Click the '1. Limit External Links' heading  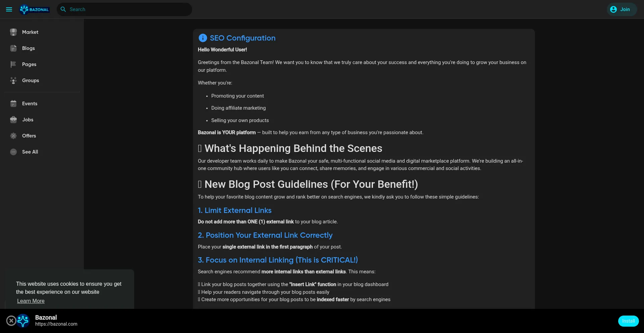(x=235, y=210)
